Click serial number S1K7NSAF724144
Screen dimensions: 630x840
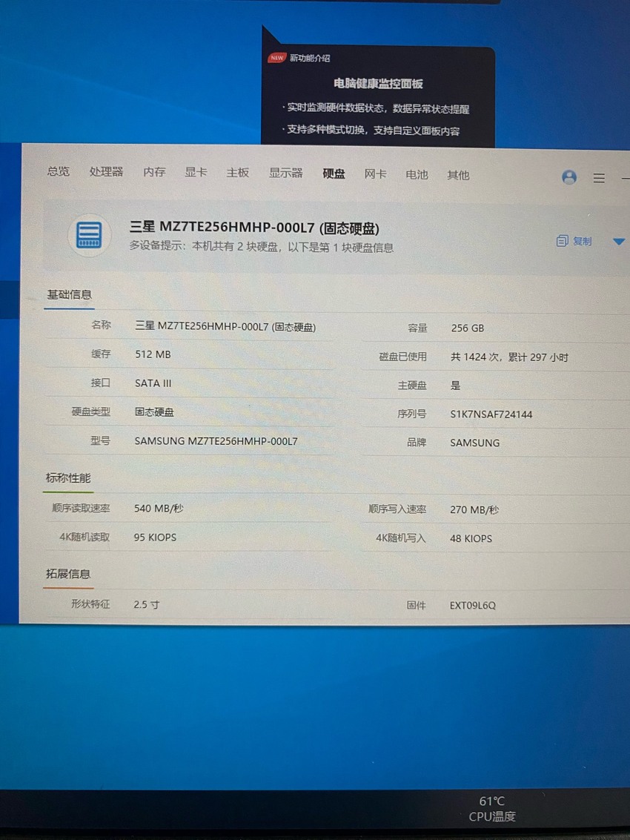(491, 414)
